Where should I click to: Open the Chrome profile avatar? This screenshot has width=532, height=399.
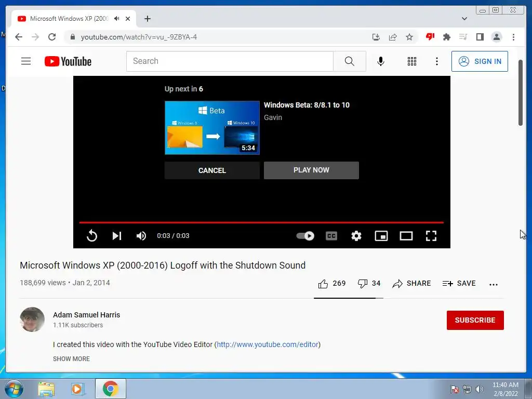pyautogui.click(x=496, y=37)
